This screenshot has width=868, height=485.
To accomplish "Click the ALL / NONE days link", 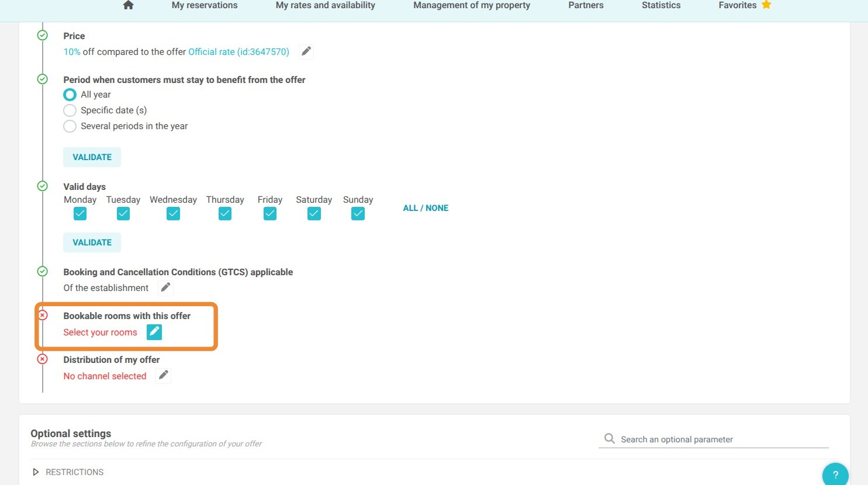I will click(x=426, y=208).
